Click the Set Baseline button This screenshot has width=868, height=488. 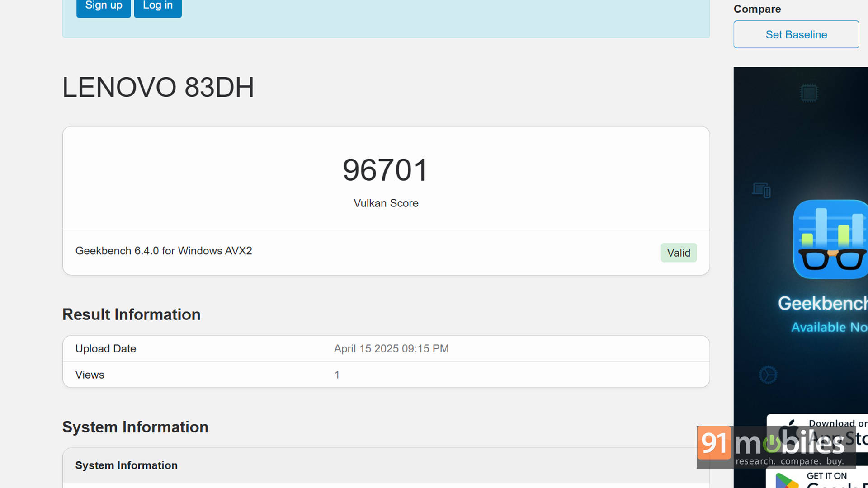tap(796, 34)
